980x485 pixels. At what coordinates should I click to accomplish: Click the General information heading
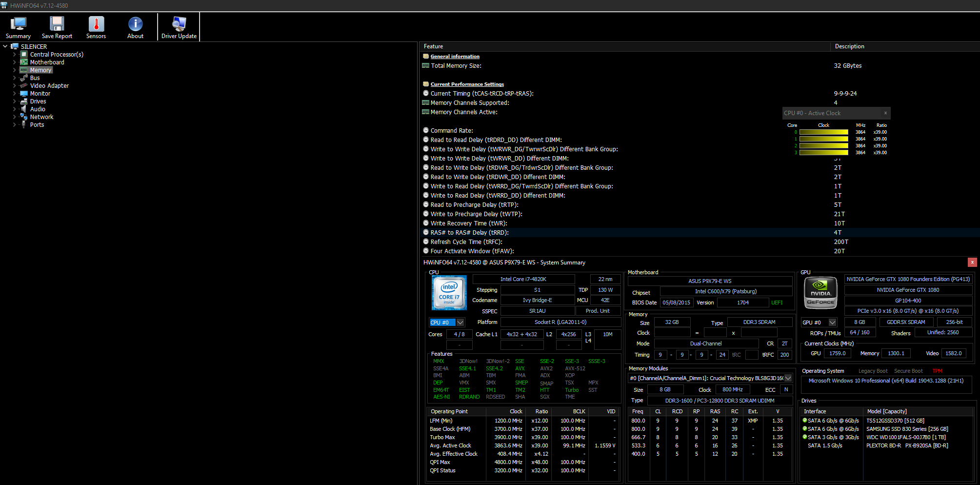point(455,57)
